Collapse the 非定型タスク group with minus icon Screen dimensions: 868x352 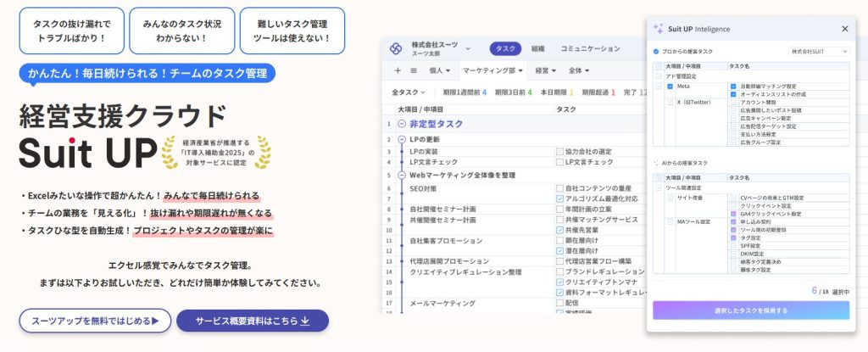[x=402, y=124]
